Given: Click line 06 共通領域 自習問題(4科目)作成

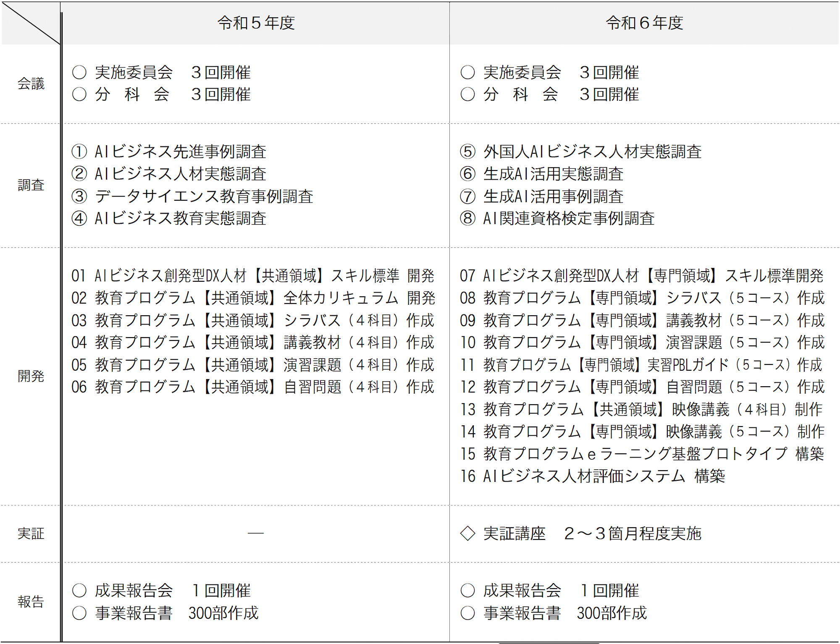Looking at the screenshot, I should point(253,387).
